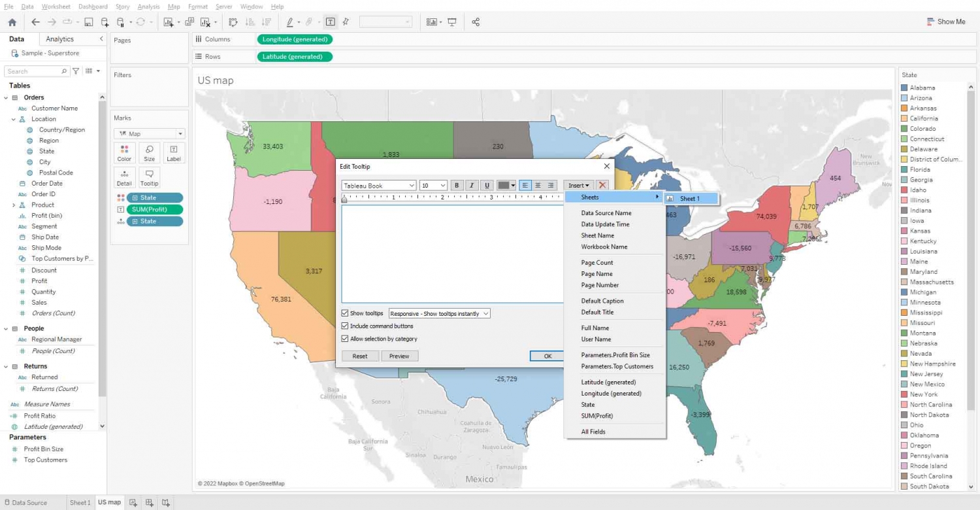Open the Responsive tooltips behavior dropdown
980x510 pixels.
click(439, 313)
